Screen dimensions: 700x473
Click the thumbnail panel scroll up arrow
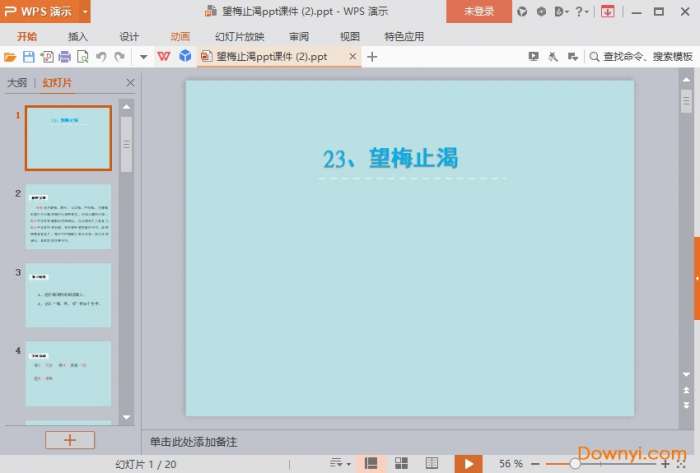pyautogui.click(x=126, y=107)
